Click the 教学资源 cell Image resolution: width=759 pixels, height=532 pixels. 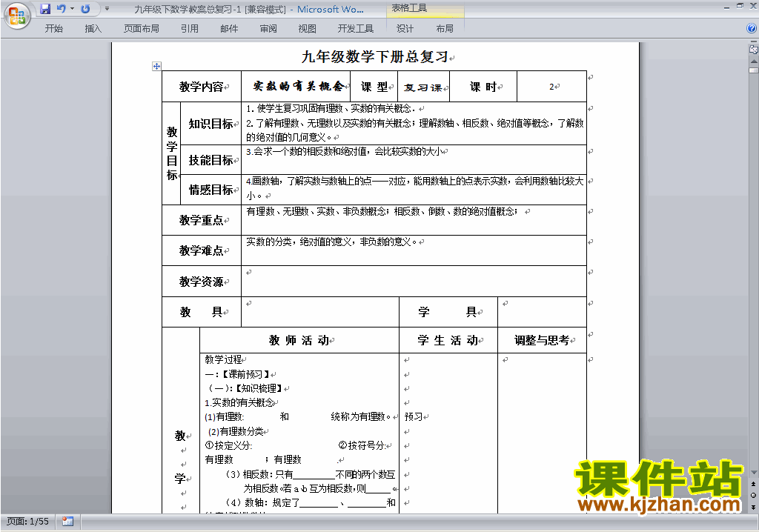(x=202, y=282)
